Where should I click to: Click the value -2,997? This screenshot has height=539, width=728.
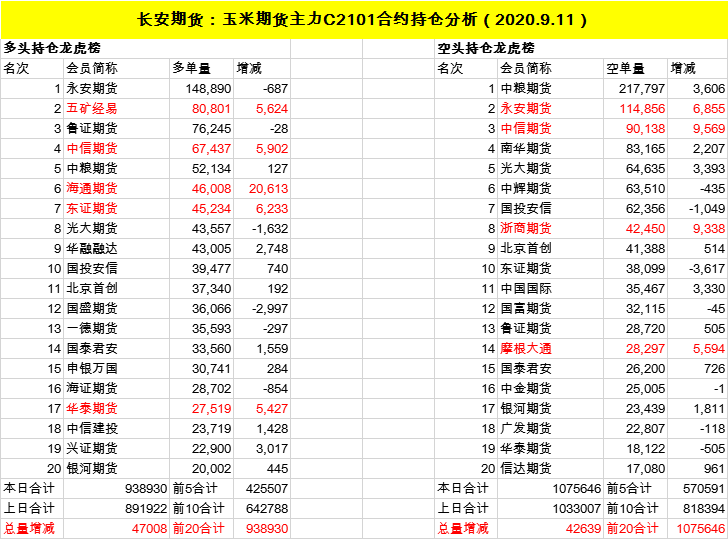[262, 308]
